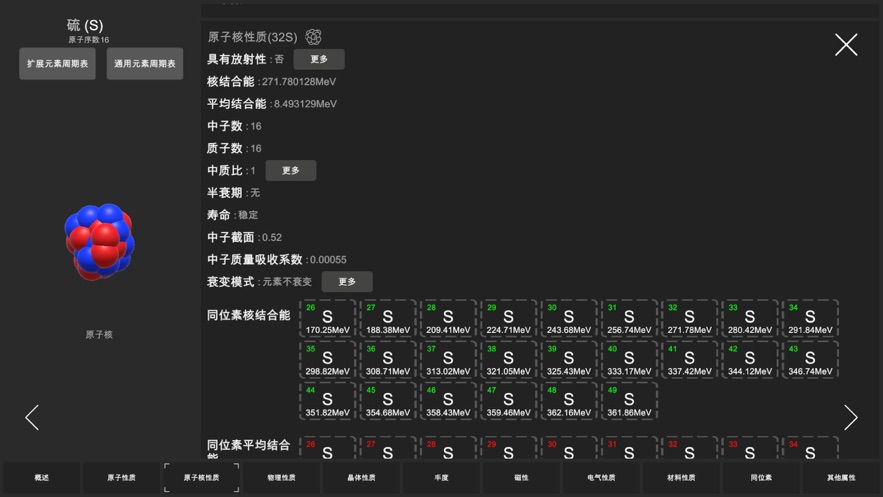Switch to the 概述 tab
The image size is (883, 497).
(x=41, y=478)
